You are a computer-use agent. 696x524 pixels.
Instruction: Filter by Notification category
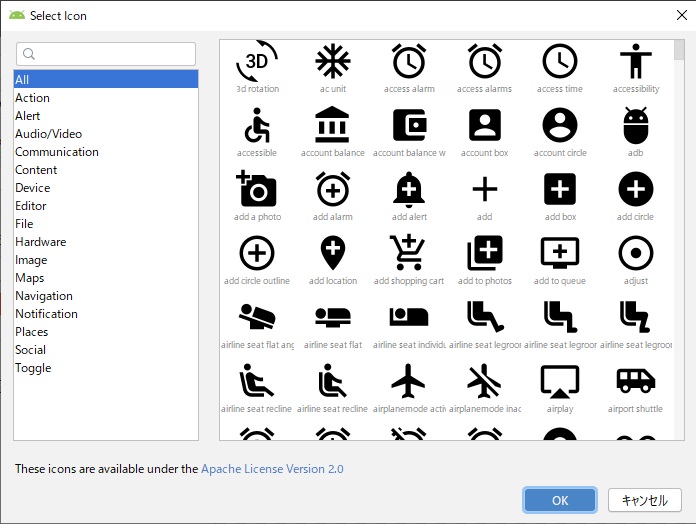pos(106,314)
